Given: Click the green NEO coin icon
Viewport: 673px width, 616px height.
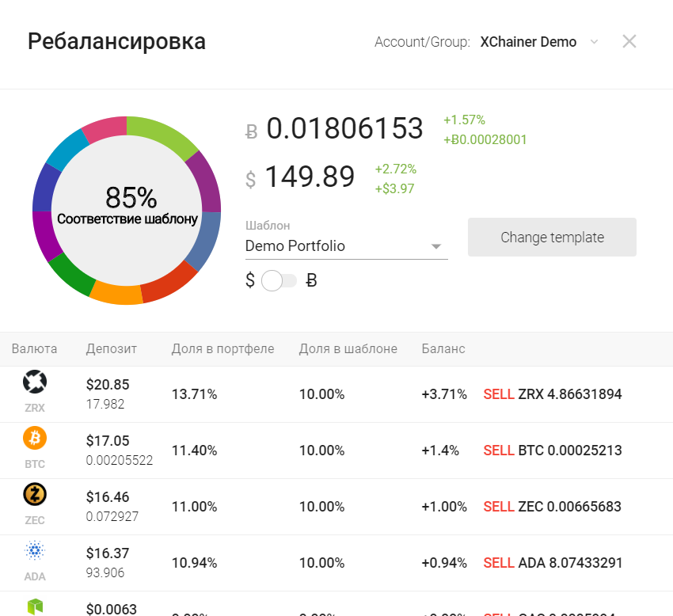Looking at the screenshot, I should click(35, 606).
